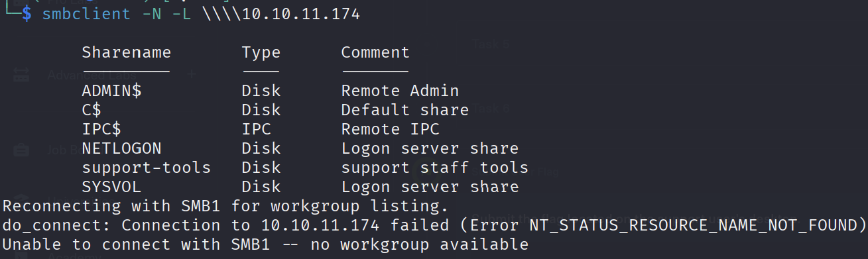Select the faint Task 5 heading

(x=491, y=44)
